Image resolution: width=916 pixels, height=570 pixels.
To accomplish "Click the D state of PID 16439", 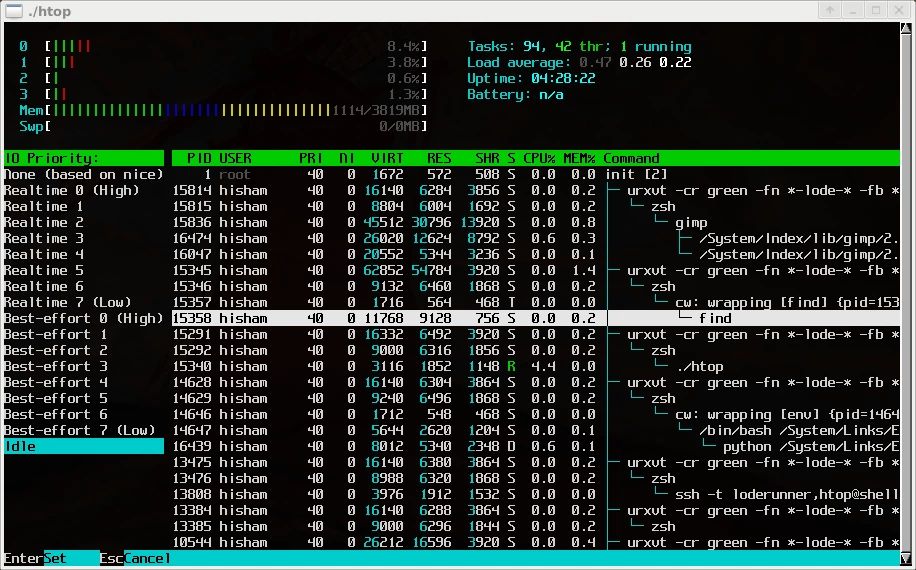I will coord(512,446).
